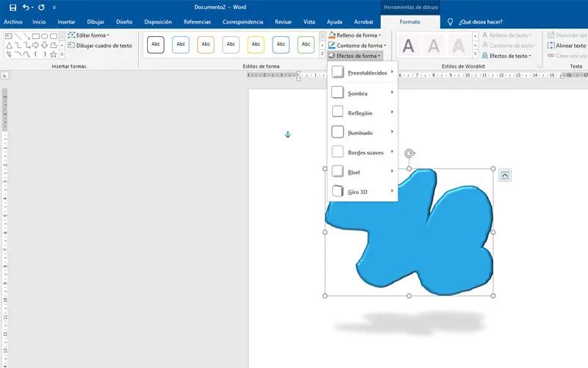Switch to the Inicio tab
Viewport: 588px width, 368px height.
click(x=39, y=22)
